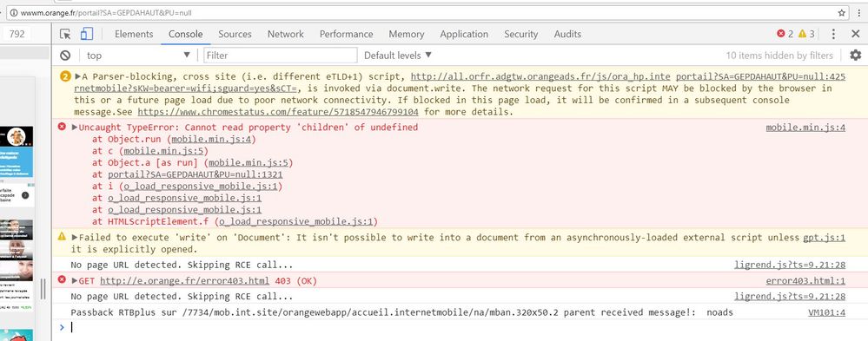Viewport: 868px width, 341px height.
Task: Click the yellow warning count badge
Action: click(x=806, y=34)
